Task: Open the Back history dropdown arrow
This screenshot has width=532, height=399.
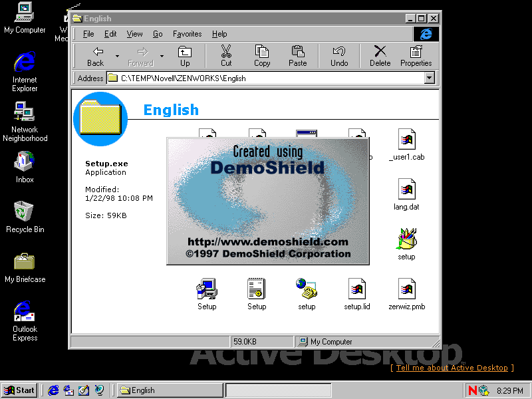Action: click(118, 56)
